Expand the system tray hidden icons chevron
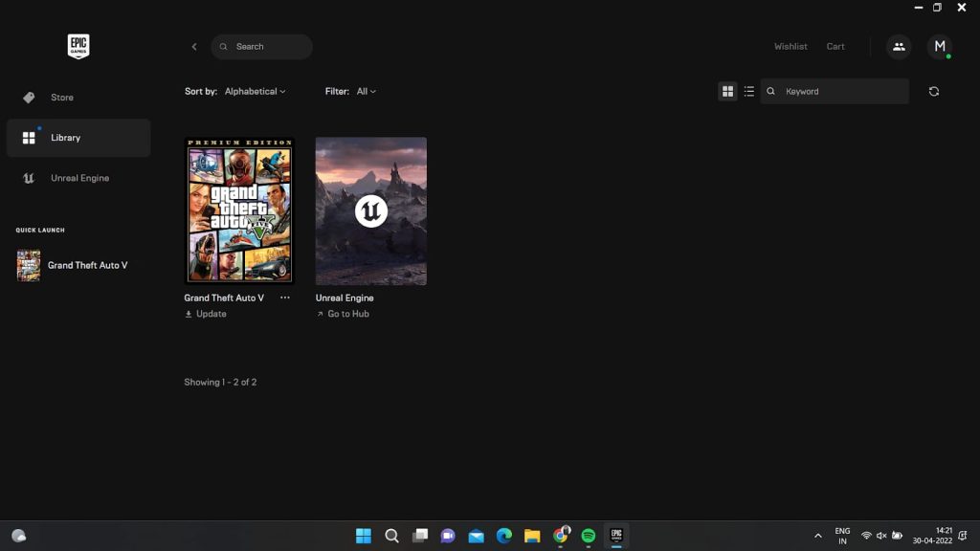 tap(818, 536)
